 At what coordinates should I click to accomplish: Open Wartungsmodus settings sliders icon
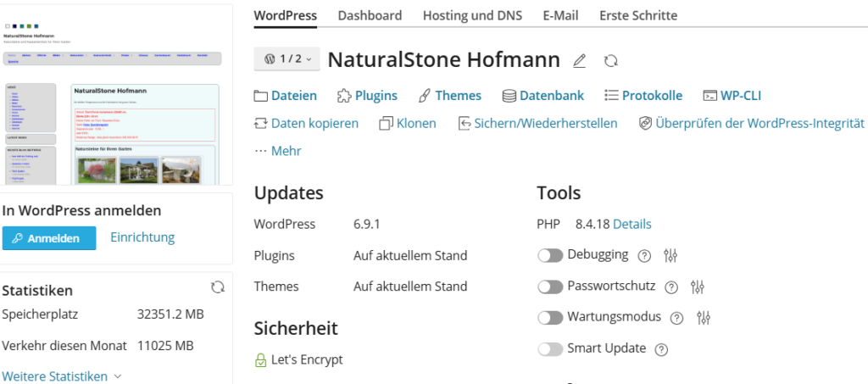703,318
